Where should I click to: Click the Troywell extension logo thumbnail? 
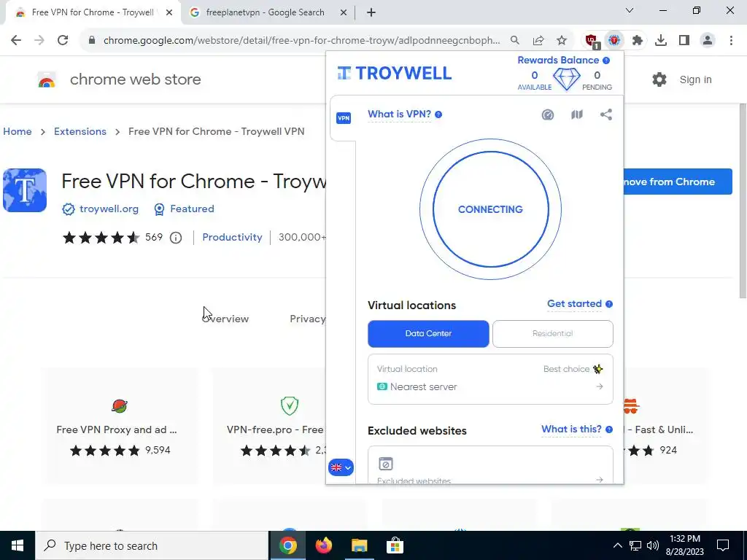pyautogui.click(x=25, y=190)
